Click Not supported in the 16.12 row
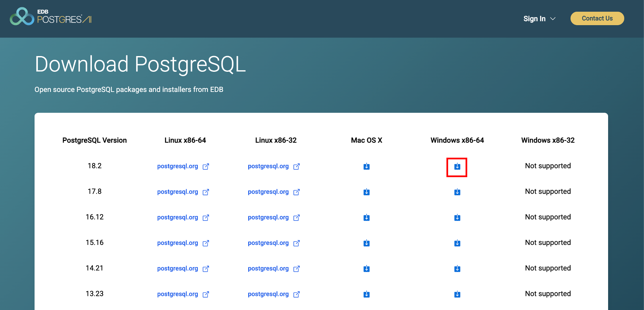Screen dimensions: 644x310 tap(548, 217)
